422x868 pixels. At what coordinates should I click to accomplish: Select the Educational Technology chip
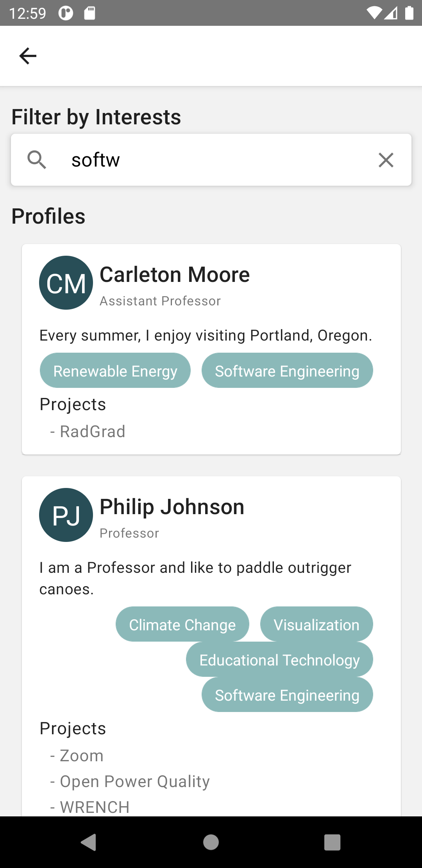[x=279, y=660]
